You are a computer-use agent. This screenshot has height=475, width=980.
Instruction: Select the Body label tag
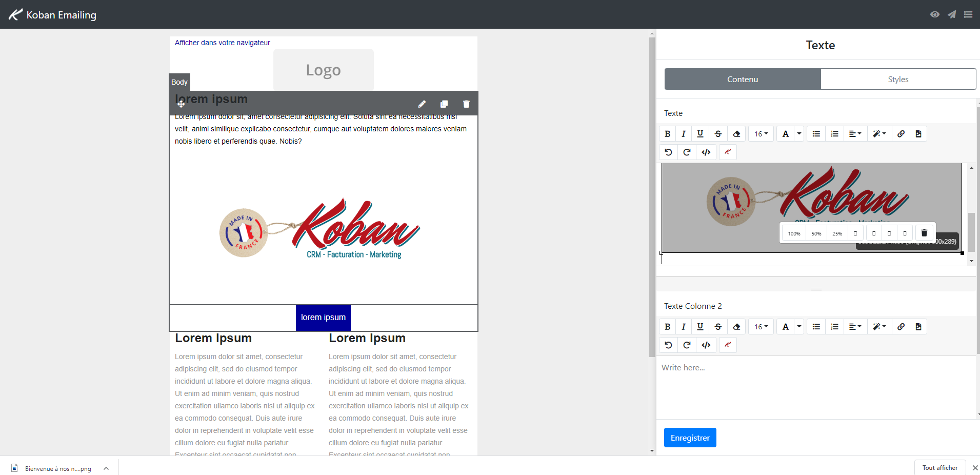coord(179,82)
